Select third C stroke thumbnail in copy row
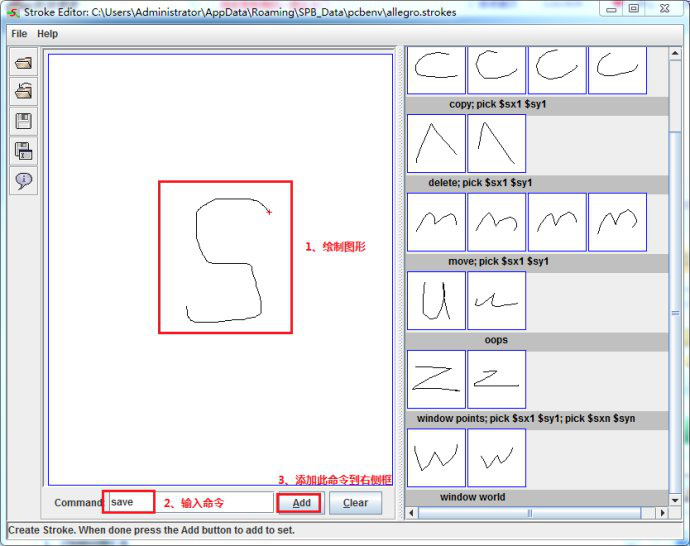 [557, 70]
